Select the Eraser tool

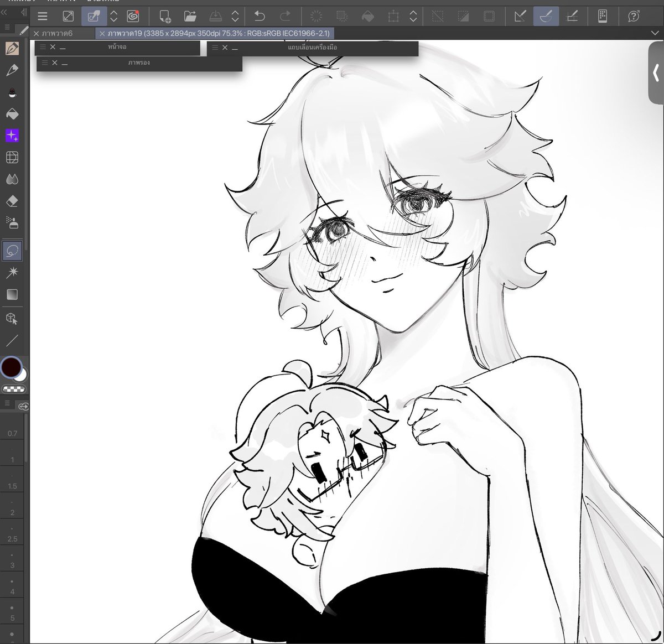coord(12,201)
